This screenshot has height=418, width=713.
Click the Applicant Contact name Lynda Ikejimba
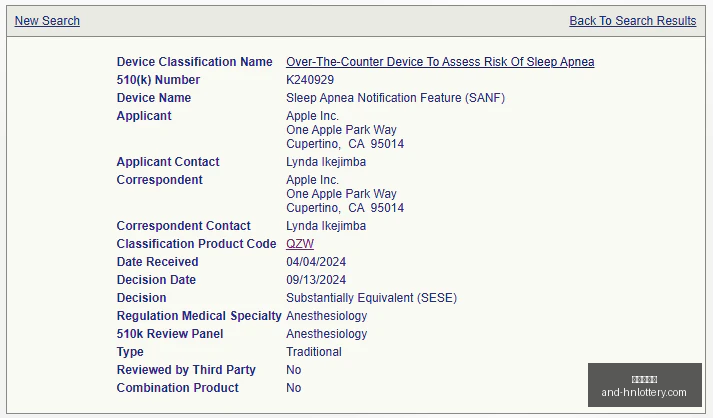[x=326, y=162]
